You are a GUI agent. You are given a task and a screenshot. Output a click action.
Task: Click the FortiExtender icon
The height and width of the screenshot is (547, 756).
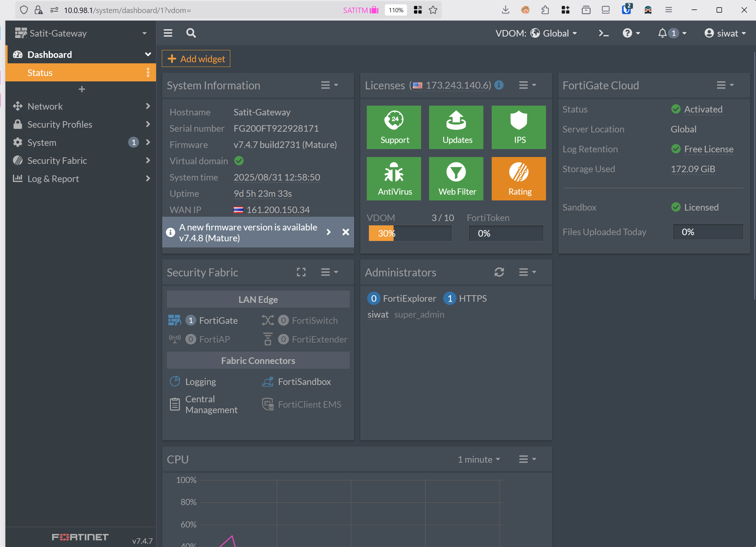[268, 339]
